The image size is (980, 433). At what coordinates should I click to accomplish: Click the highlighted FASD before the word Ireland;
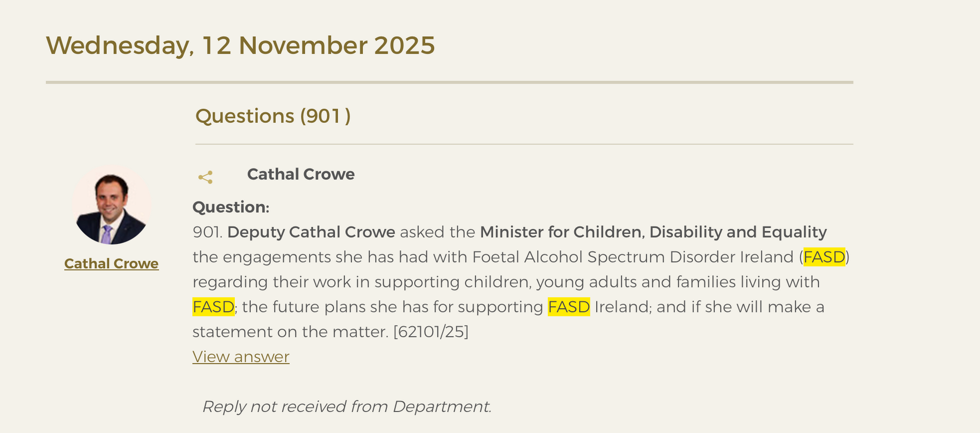pyautogui.click(x=569, y=307)
